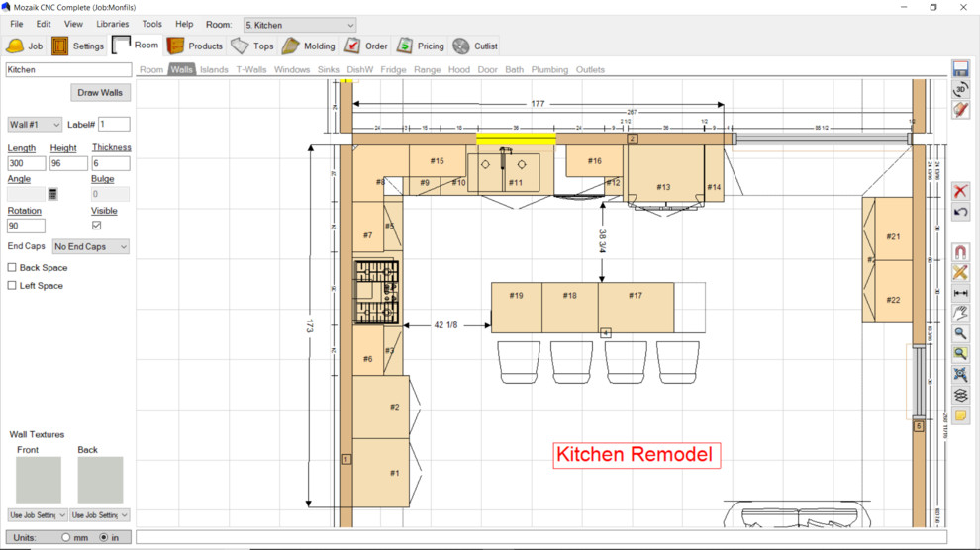Click the Rotation input field
This screenshot has height=550, width=980.
[x=27, y=226]
